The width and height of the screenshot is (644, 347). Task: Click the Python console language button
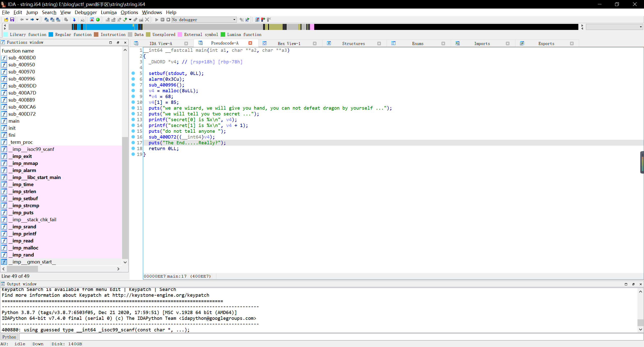pyautogui.click(x=9, y=337)
